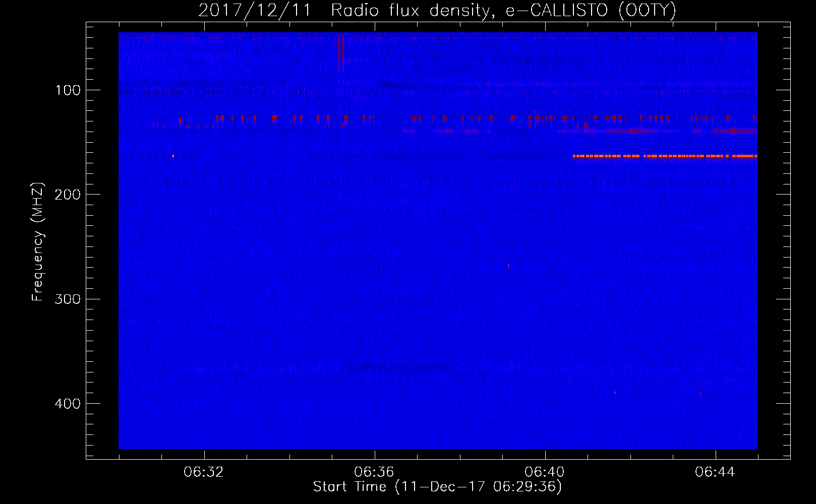The width and height of the screenshot is (816, 504).
Task: Click the 'Start Time (11-Dec-17 06:29:36)' axis label
Action: click(x=437, y=487)
